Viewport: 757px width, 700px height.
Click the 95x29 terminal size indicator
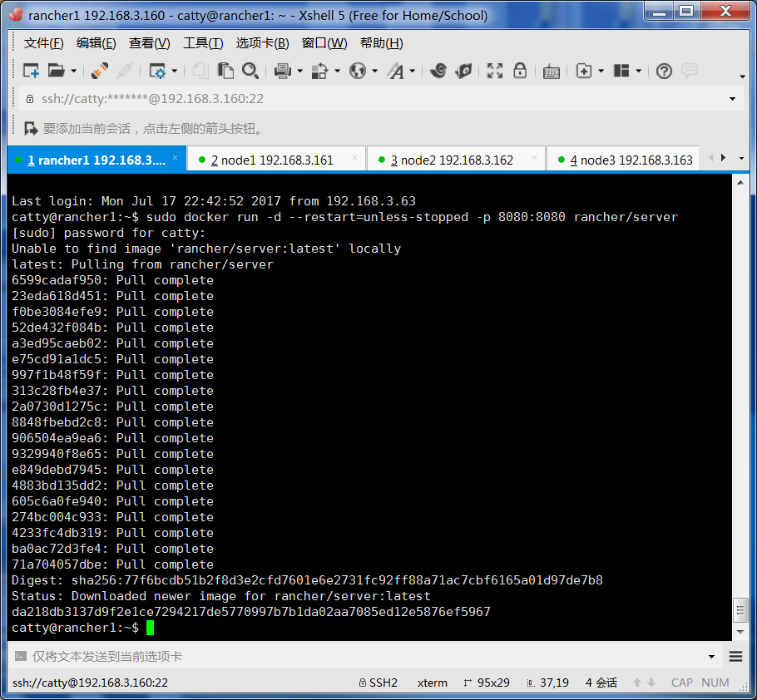[x=487, y=683]
